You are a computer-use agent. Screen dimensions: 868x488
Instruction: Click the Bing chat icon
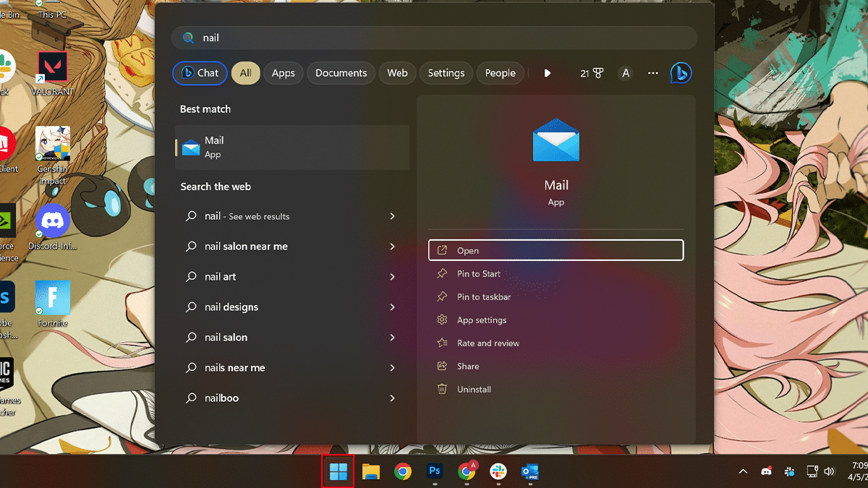click(x=681, y=73)
